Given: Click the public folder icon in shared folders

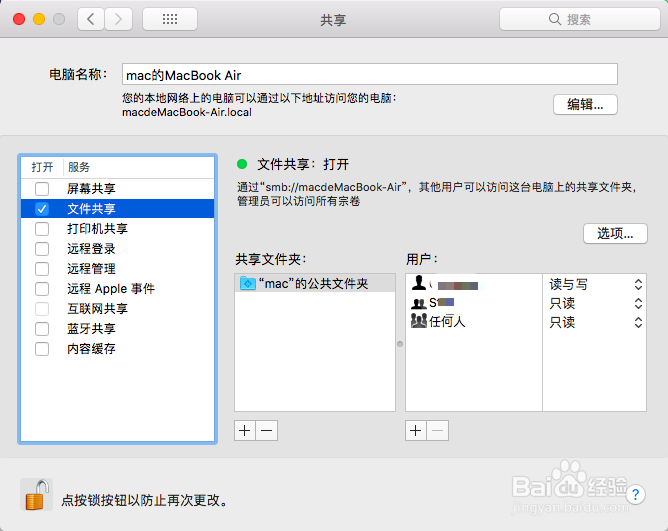Looking at the screenshot, I should [x=248, y=283].
